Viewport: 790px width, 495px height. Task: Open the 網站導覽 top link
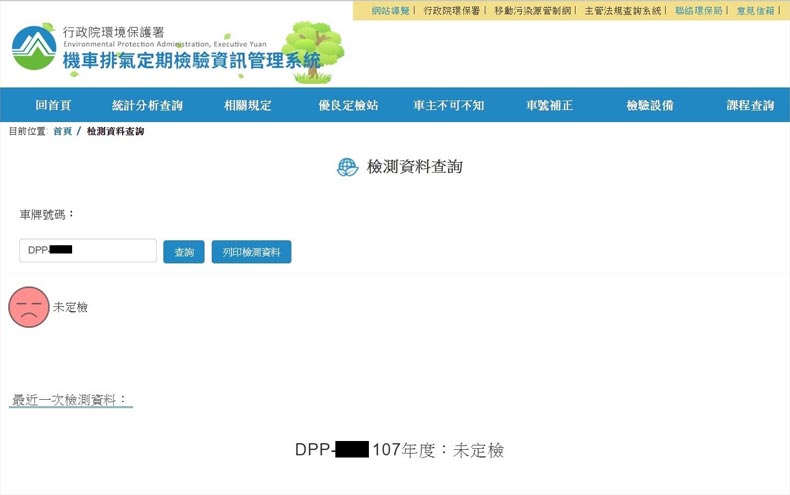pos(390,10)
